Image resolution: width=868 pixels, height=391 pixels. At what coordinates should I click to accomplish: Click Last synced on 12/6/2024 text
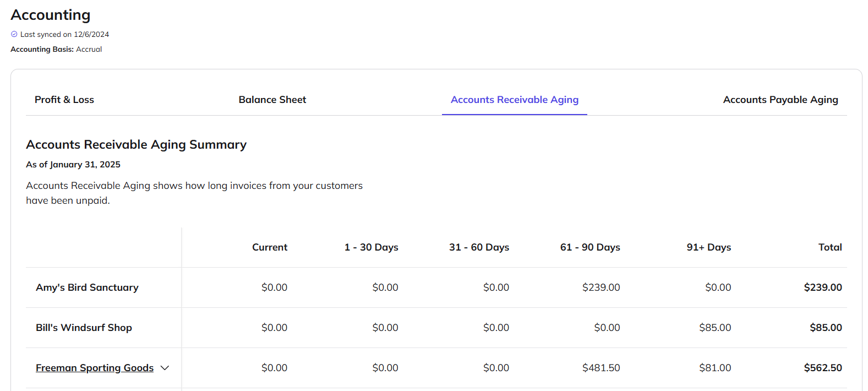pos(65,34)
